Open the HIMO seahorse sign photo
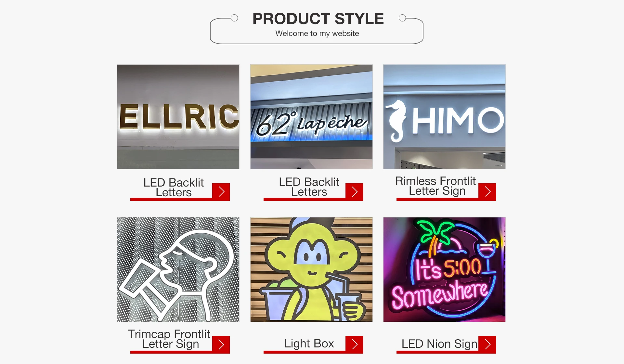The width and height of the screenshot is (624, 364). click(444, 117)
